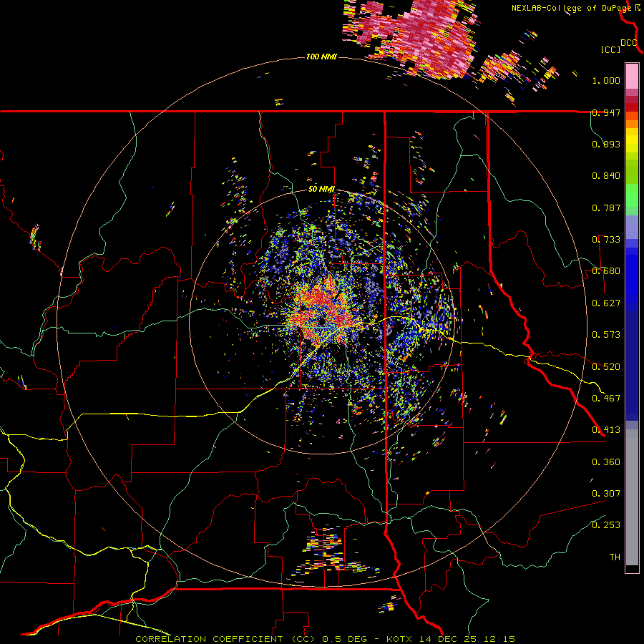The width and height of the screenshot is (644, 644).
Task: Click the [CC] product label
Action: coord(610,49)
